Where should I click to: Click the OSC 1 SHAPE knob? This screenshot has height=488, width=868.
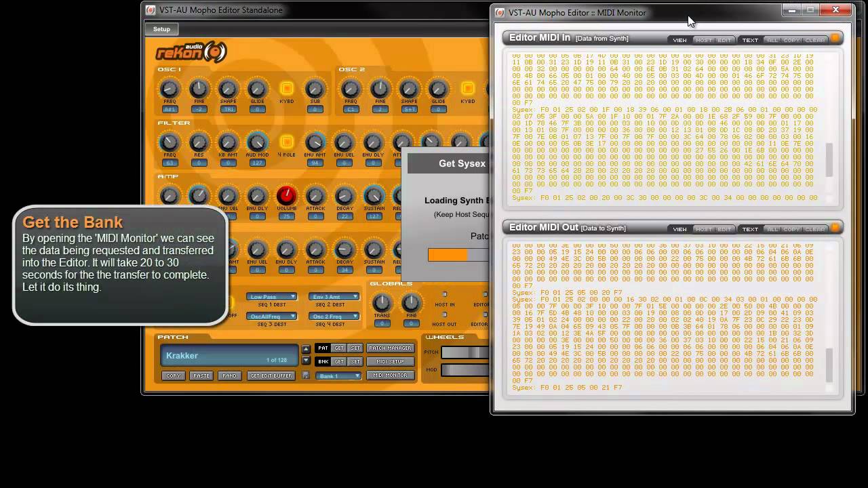(x=228, y=89)
